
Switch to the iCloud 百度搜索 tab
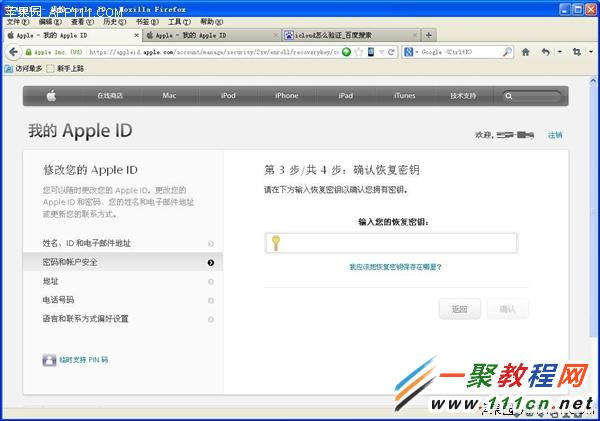[351, 35]
